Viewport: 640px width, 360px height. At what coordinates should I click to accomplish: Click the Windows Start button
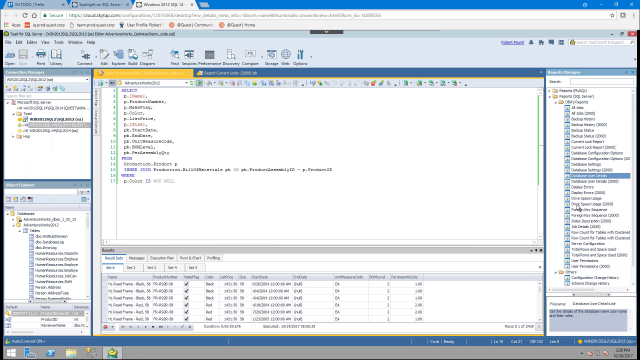click(x=11, y=353)
